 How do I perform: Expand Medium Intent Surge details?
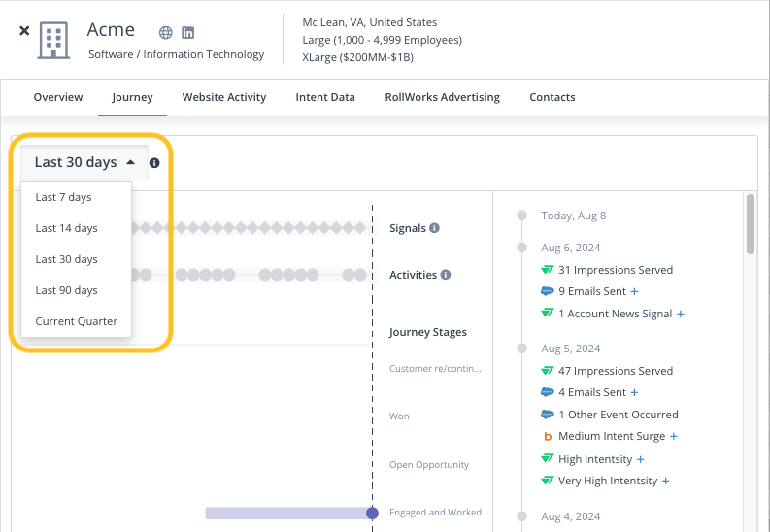click(x=674, y=436)
